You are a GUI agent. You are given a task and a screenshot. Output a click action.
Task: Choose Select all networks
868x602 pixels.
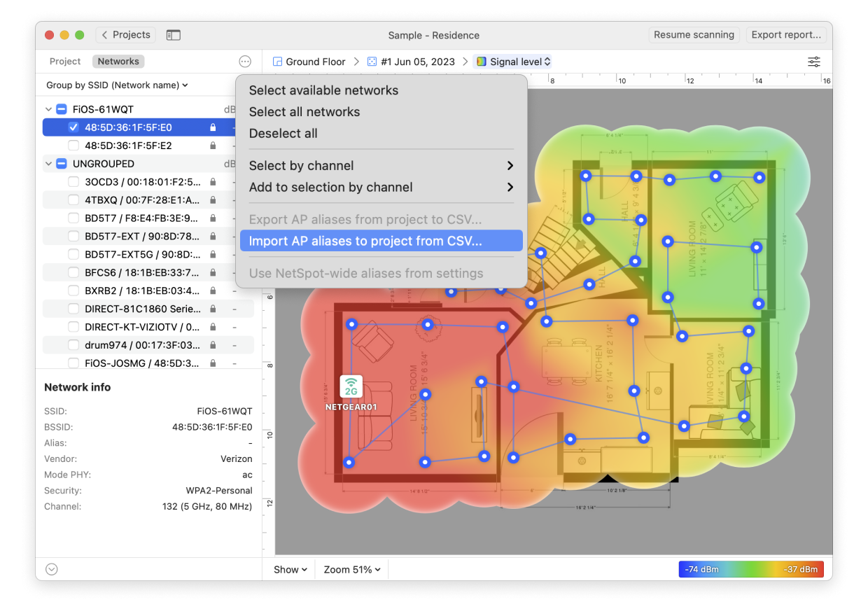click(x=381, y=112)
